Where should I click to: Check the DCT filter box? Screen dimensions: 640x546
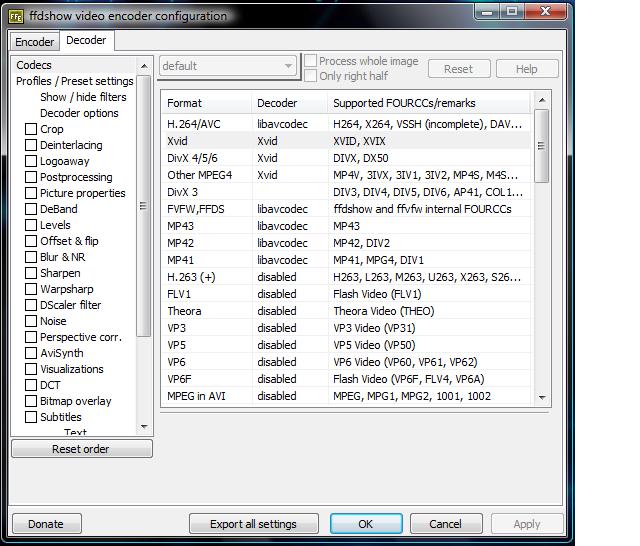31,385
